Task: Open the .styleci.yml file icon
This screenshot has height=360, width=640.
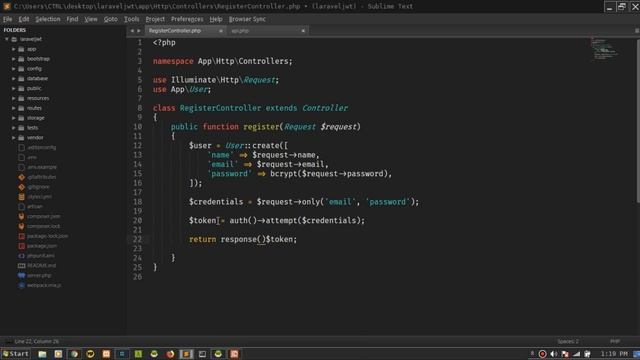Action: [x=22, y=197]
